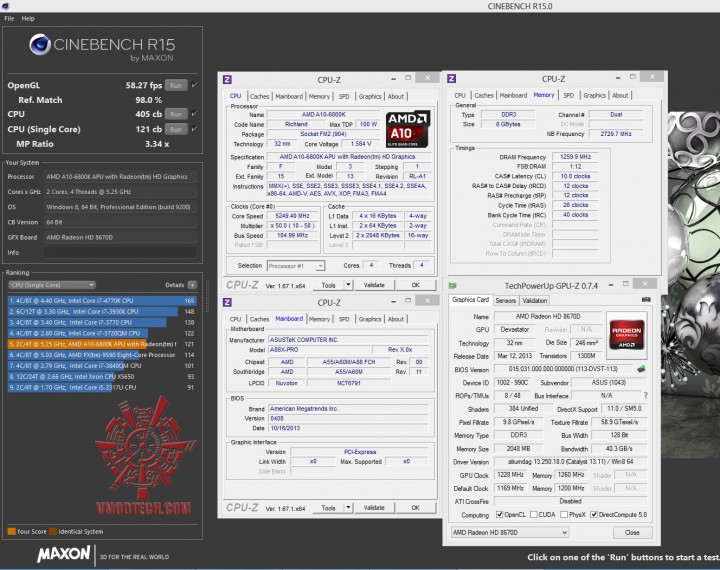Click the BIOS Date value 10/16/2013

point(349,428)
